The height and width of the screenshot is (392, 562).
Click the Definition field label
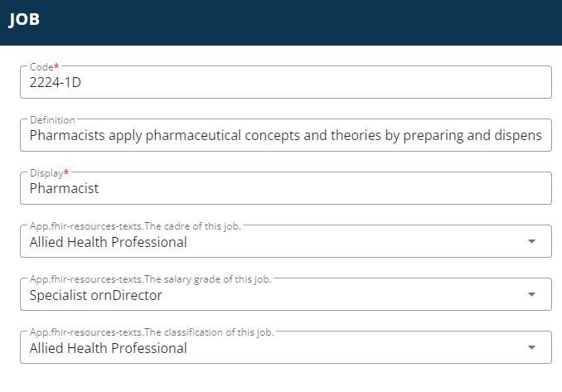click(52, 119)
